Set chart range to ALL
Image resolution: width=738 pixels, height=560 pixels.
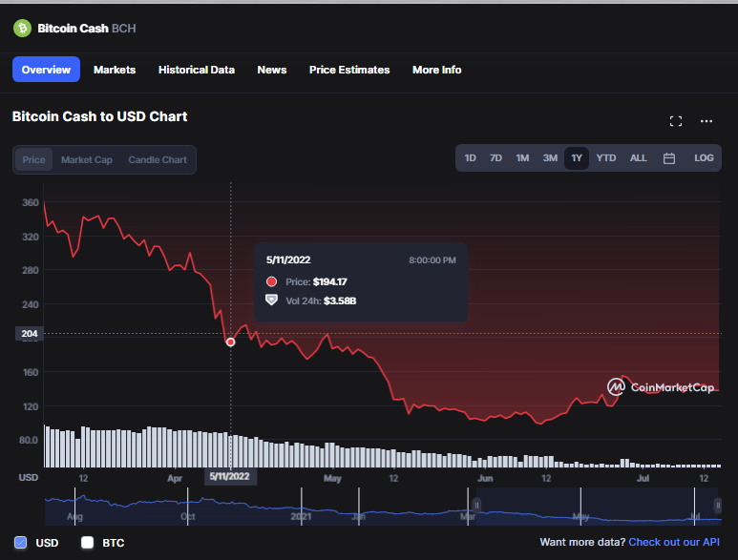[638, 158]
